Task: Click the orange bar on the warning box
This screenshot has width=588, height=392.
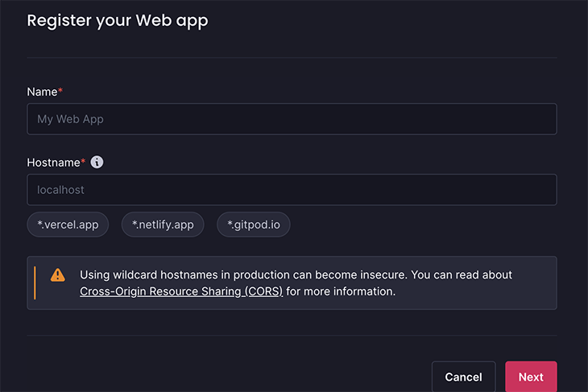Action: 35,283
